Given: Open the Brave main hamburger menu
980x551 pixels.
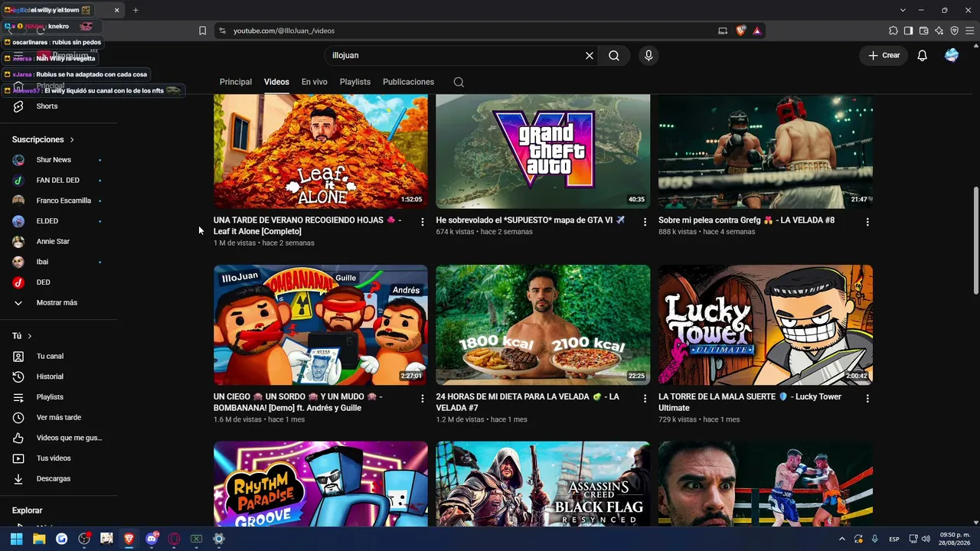Looking at the screenshot, I should click(x=970, y=31).
